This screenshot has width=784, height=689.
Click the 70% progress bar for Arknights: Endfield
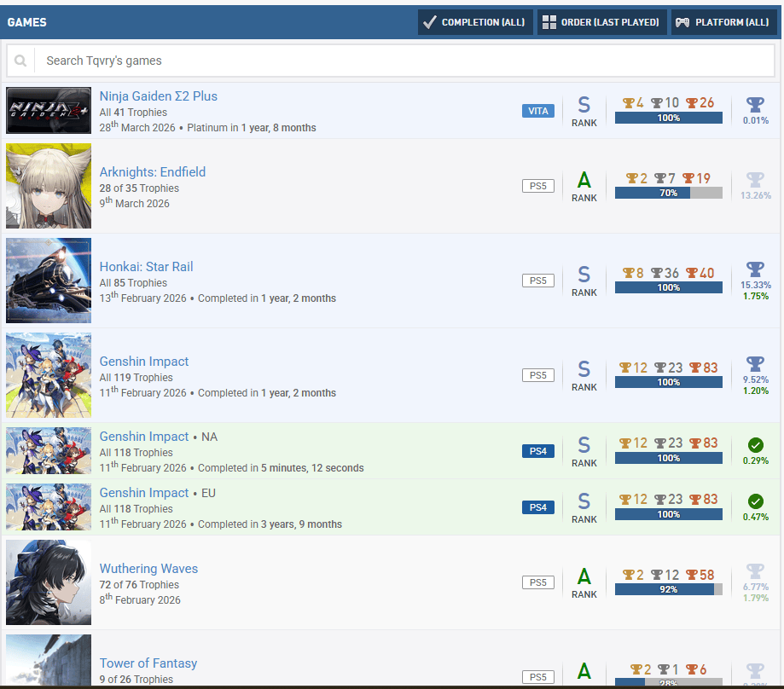[x=668, y=194]
